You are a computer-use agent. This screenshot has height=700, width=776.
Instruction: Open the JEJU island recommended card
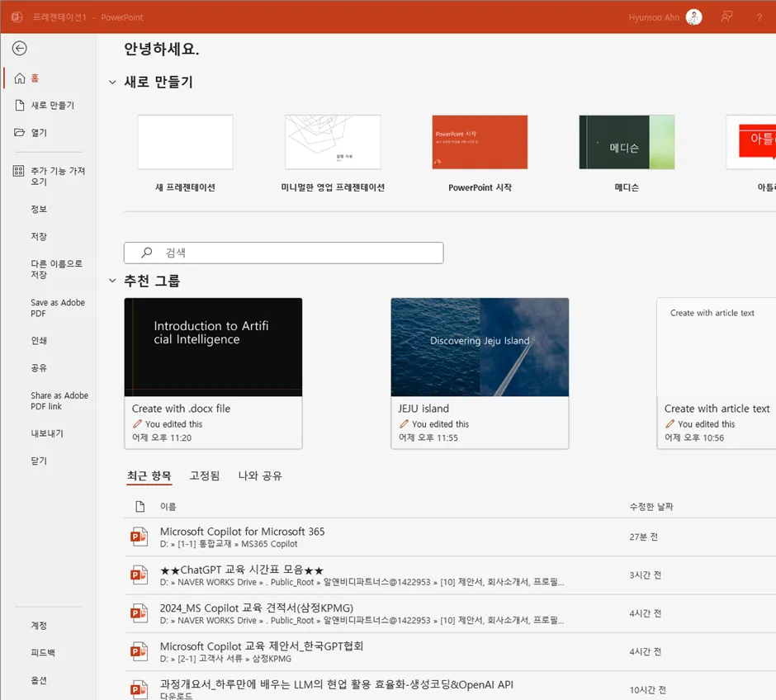[x=480, y=373]
